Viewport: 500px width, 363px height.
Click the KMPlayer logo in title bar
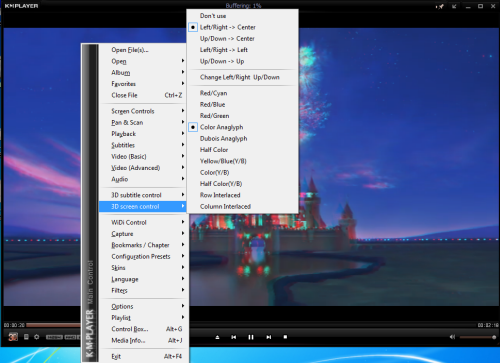pos(21,6)
